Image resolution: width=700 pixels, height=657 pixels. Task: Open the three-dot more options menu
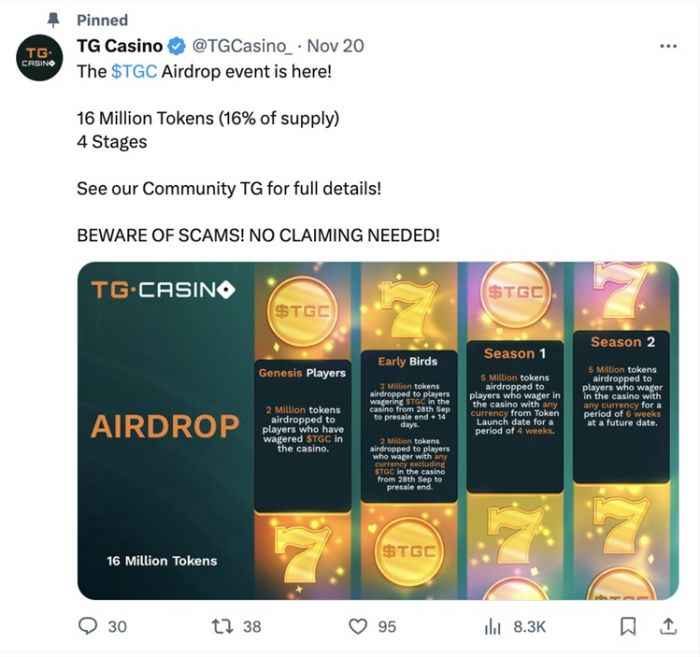click(x=668, y=46)
